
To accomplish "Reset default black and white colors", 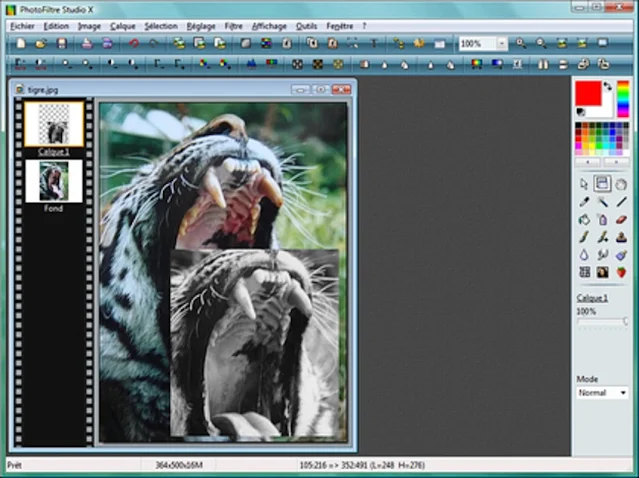I will pos(581,112).
